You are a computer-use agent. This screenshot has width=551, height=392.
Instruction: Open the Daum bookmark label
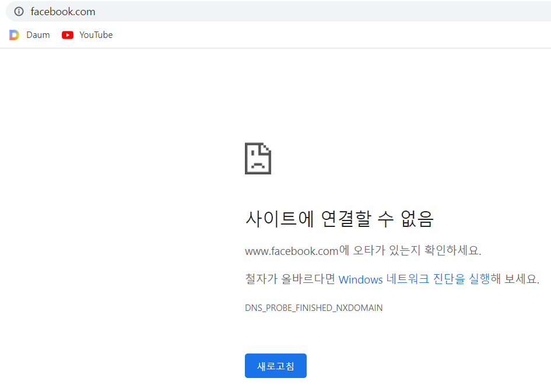(38, 35)
